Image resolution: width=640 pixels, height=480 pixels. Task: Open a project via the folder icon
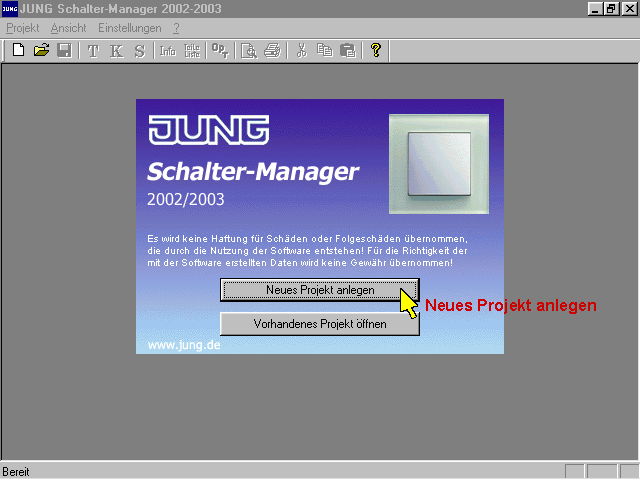pos(41,50)
